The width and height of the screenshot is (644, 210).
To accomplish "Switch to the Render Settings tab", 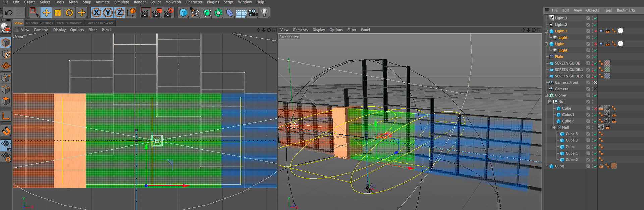I will point(40,23).
